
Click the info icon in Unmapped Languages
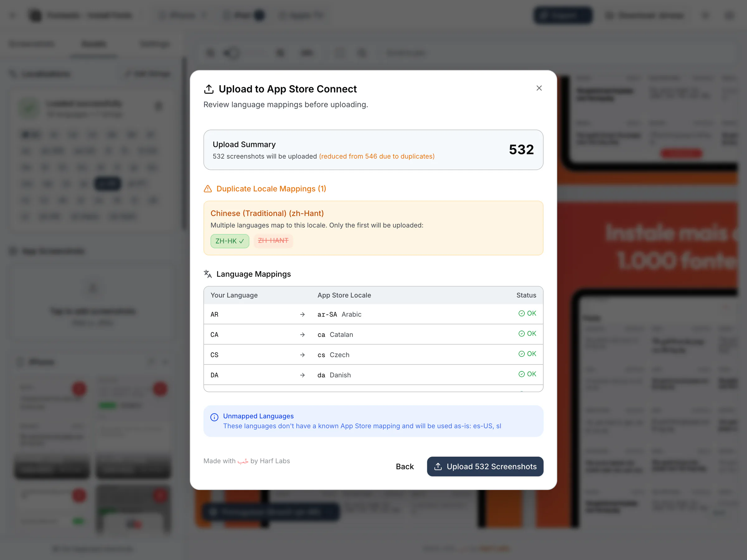point(214,417)
